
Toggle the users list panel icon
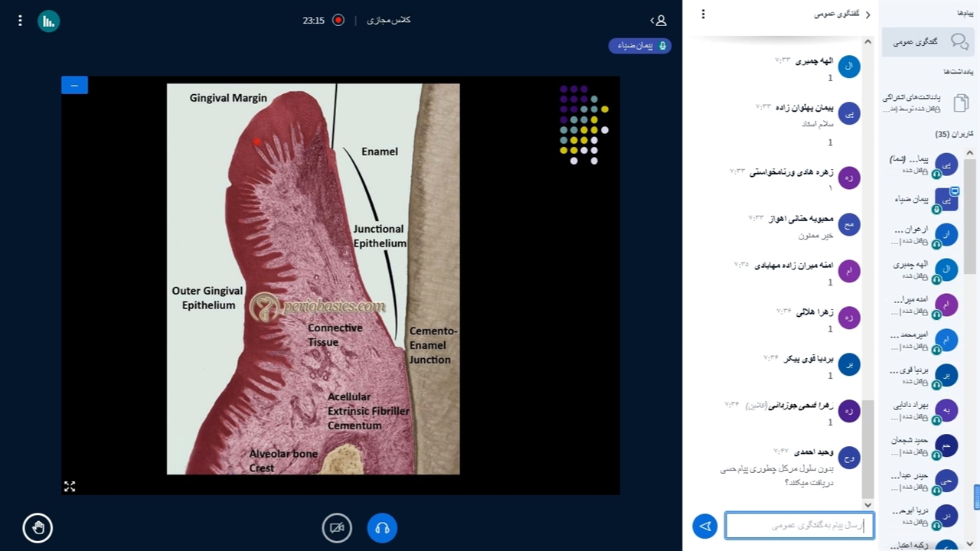click(x=658, y=21)
